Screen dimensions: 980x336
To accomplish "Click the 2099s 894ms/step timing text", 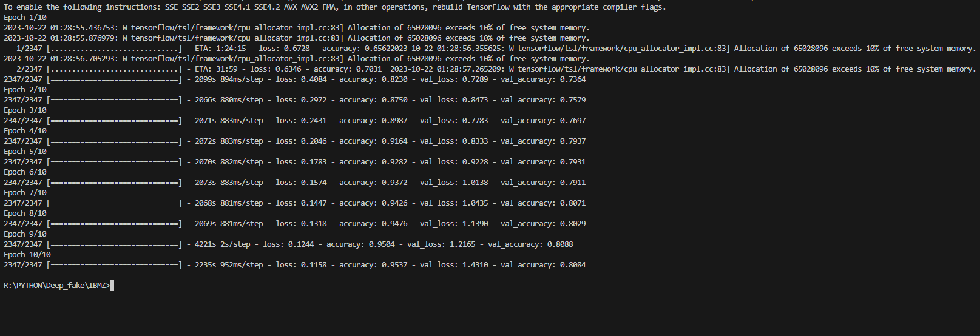I will tap(229, 79).
